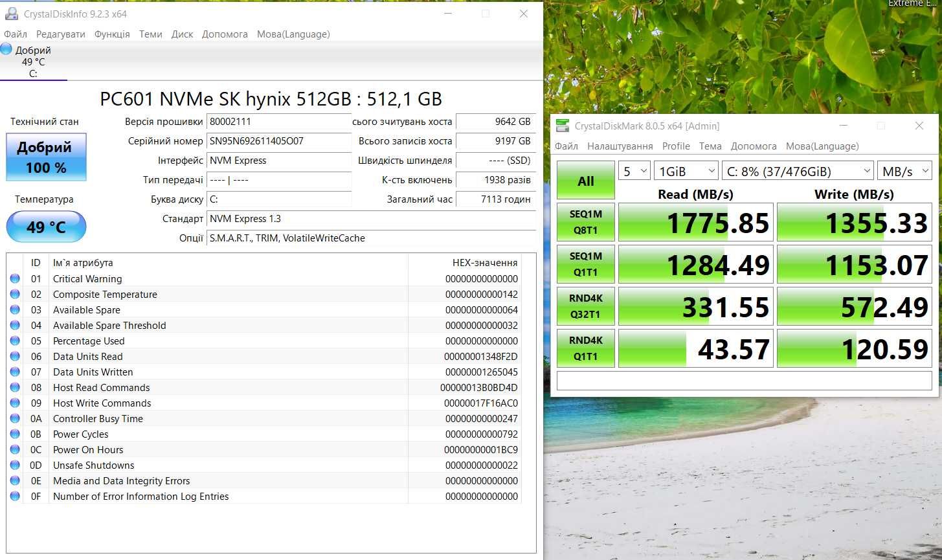Click the Power On Hours hex value 1BC9

point(481,450)
